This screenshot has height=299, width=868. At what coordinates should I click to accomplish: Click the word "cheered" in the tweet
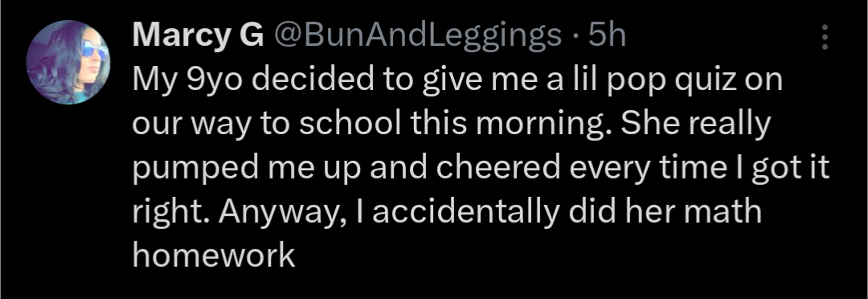coord(500,168)
